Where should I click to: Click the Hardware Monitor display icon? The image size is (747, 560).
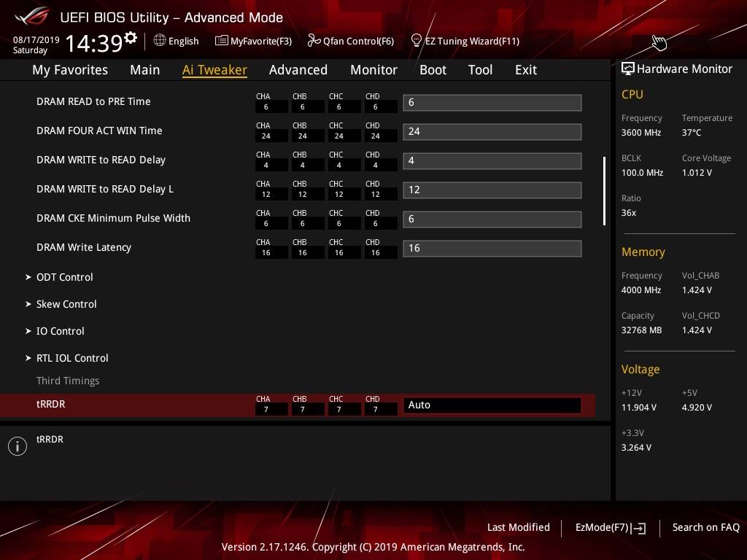click(x=628, y=69)
